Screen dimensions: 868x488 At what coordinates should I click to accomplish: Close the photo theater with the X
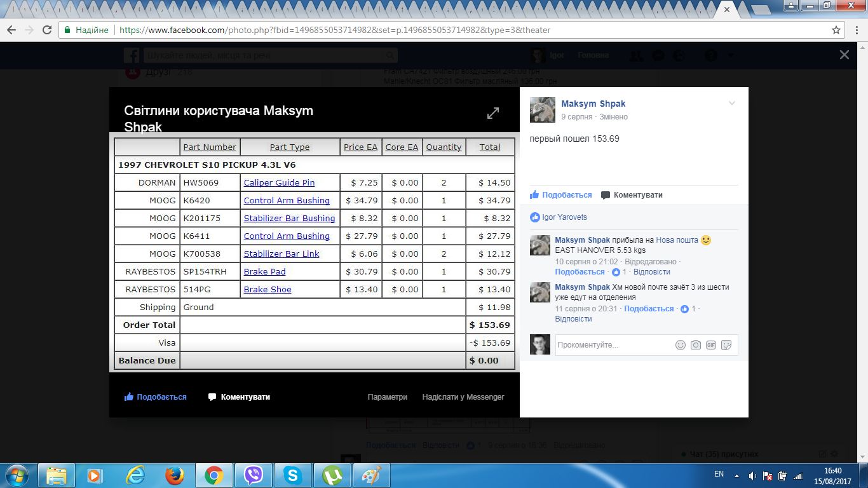pos(844,55)
